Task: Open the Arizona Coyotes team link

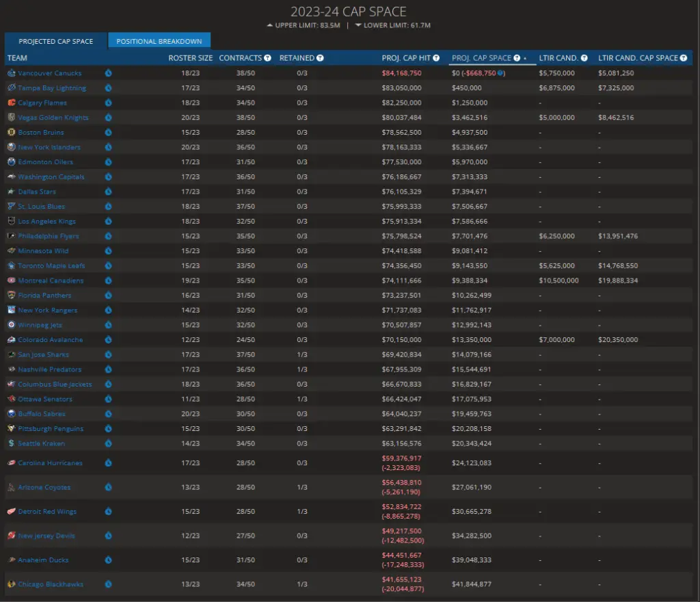Action: point(44,487)
